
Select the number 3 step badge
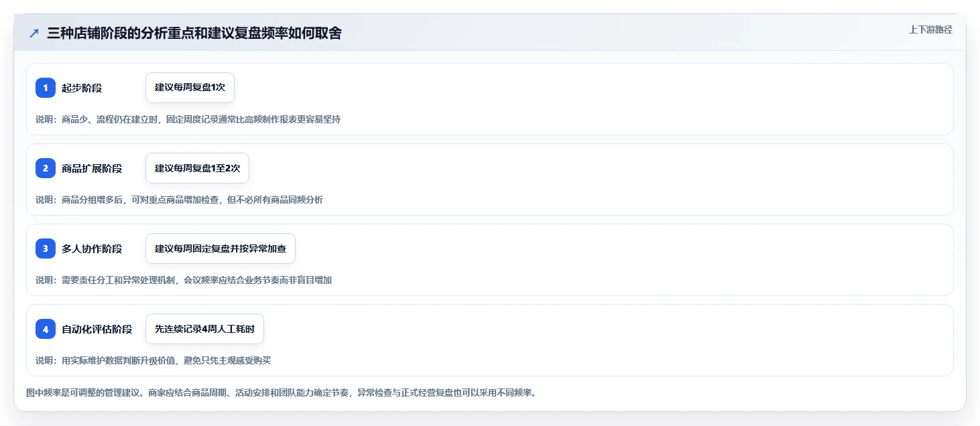[46, 248]
